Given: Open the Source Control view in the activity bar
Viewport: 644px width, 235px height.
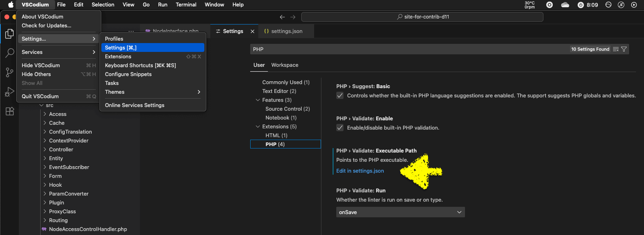Looking at the screenshot, I should [10, 72].
